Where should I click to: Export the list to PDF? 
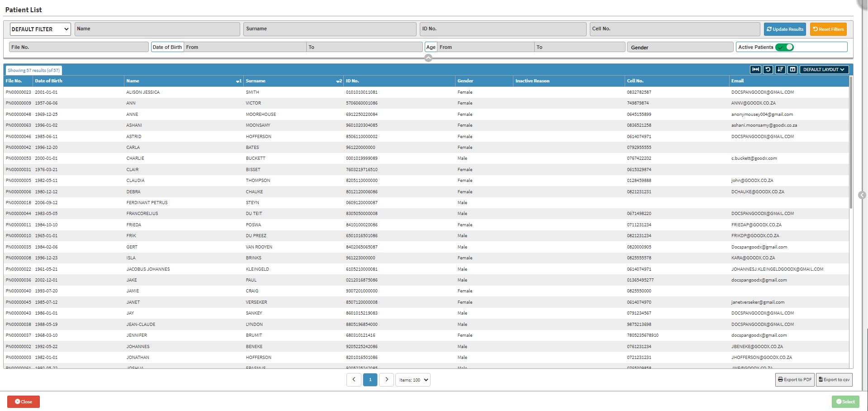coord(795,380)
